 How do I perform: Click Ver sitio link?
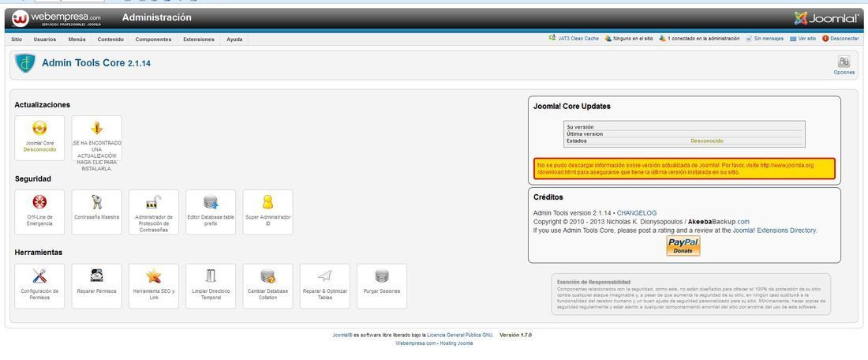(x=803, y=39)
